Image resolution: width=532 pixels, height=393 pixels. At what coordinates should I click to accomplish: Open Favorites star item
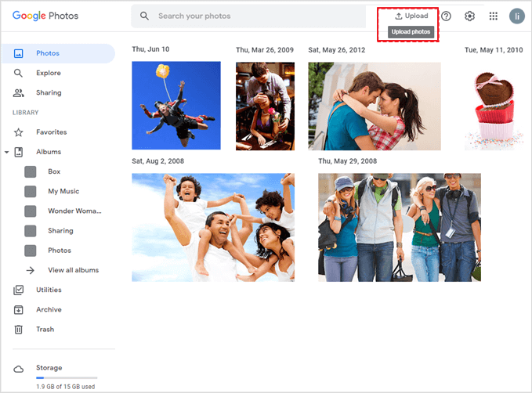click(51, 132)
